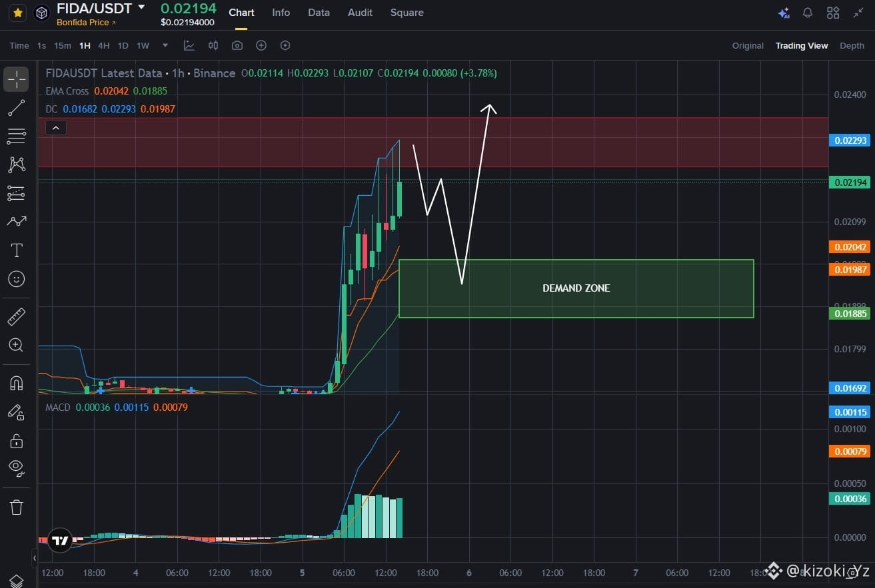Click the current price label 0.02194 on axis
875x588 pixels.
tap(851, 182)
